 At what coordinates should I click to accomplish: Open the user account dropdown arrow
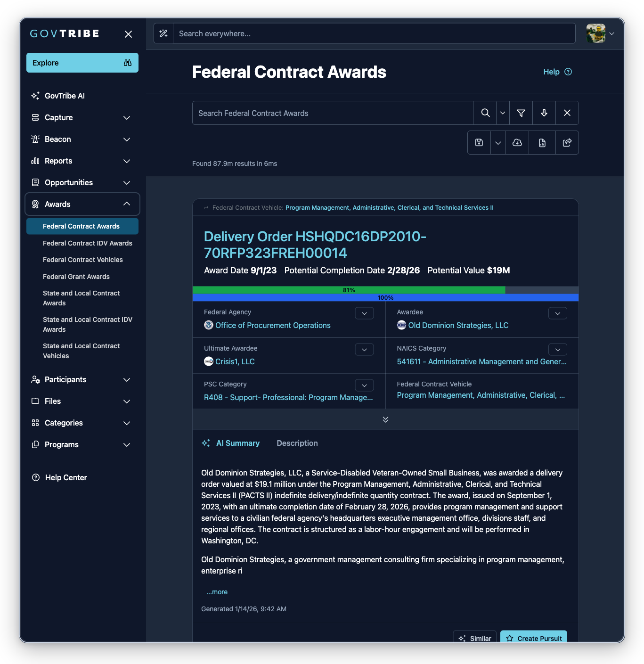point(612,33)
